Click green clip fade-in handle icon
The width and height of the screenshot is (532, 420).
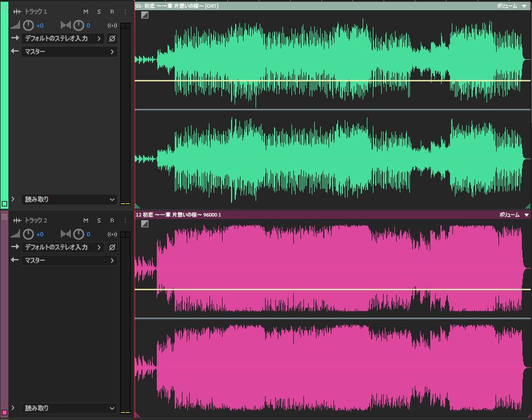(145, 15)
